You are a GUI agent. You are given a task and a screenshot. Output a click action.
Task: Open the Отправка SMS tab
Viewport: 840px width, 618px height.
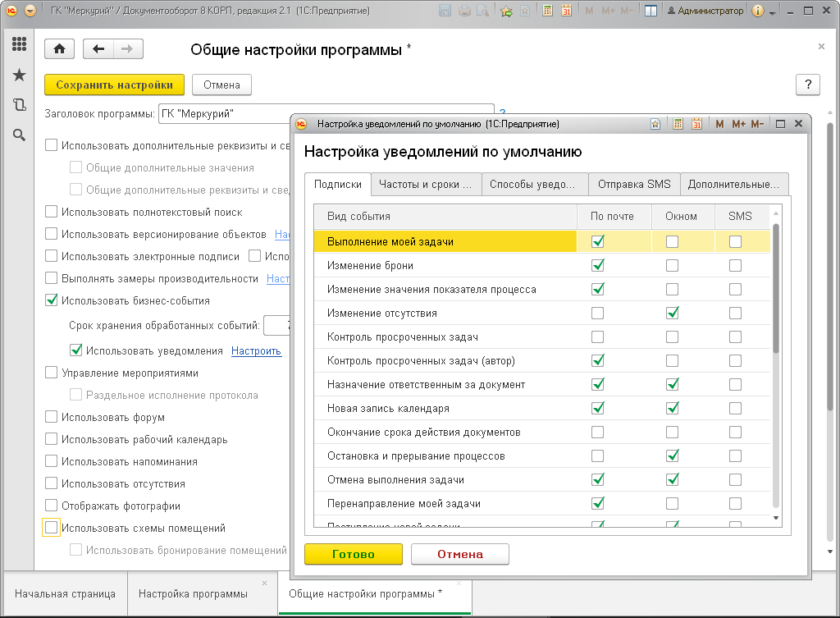pyautogui.click(x=634, y=185)
